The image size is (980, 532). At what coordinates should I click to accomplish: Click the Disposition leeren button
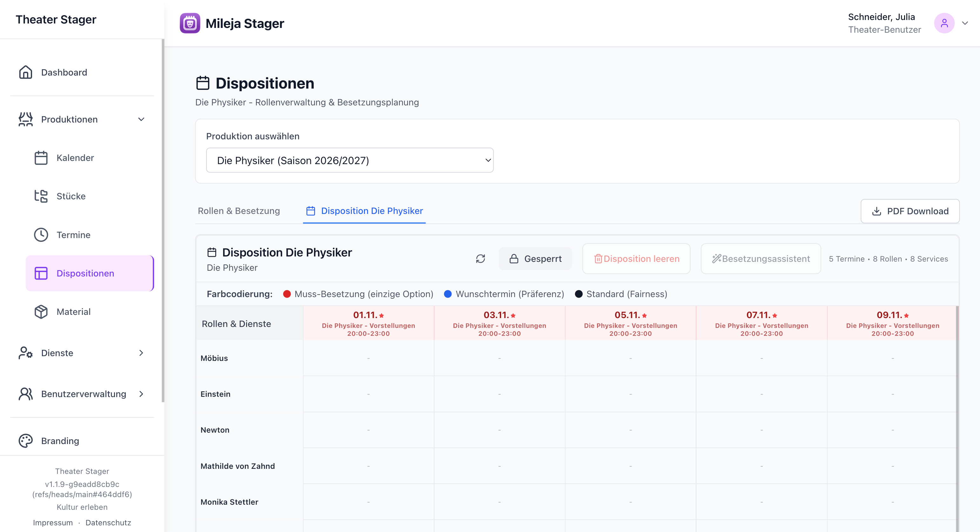(x=636, y=259)
